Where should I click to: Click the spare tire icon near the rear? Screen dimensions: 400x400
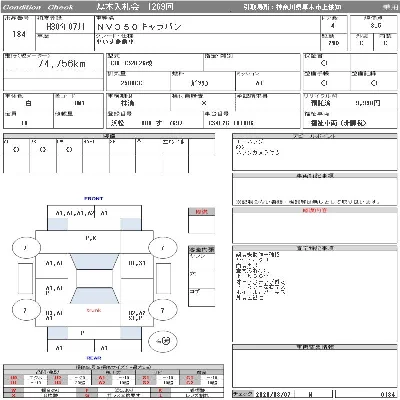[x=163, y=341]
